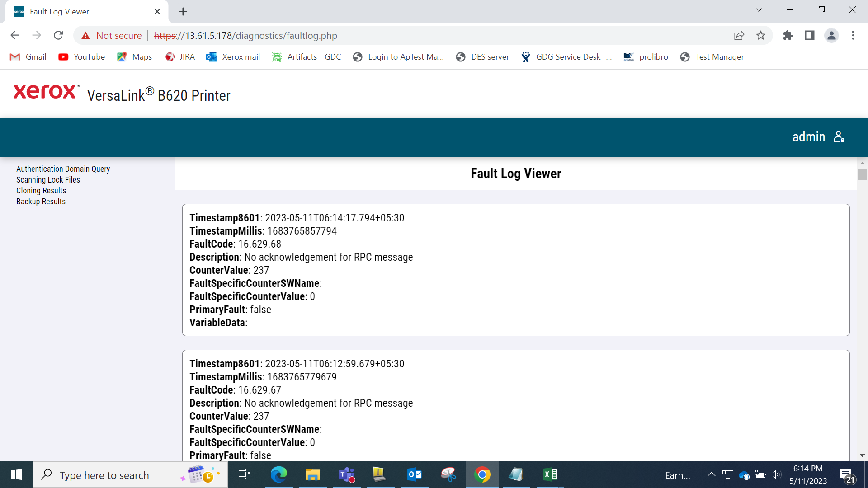868x488 pixels.
Task: Open the Chrome extensions puzzle icon
Action: [x=788, y=35]
